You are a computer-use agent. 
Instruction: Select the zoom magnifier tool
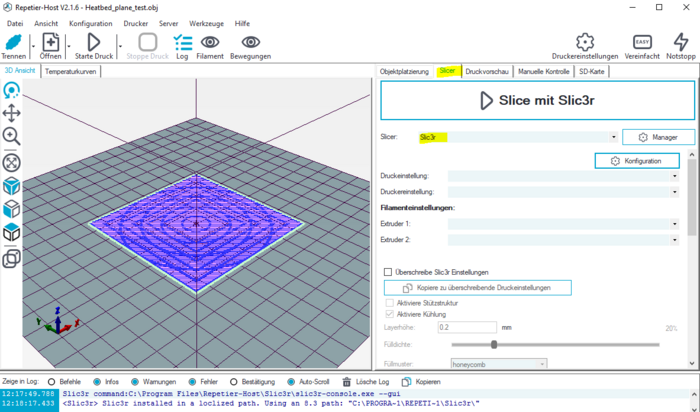click(x=12, y=136)
